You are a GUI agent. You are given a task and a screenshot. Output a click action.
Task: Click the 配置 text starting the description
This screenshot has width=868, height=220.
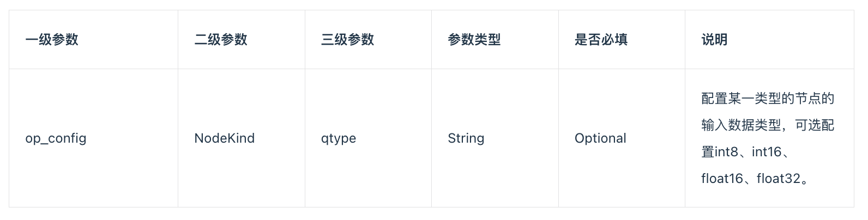(x=714, y=99)
